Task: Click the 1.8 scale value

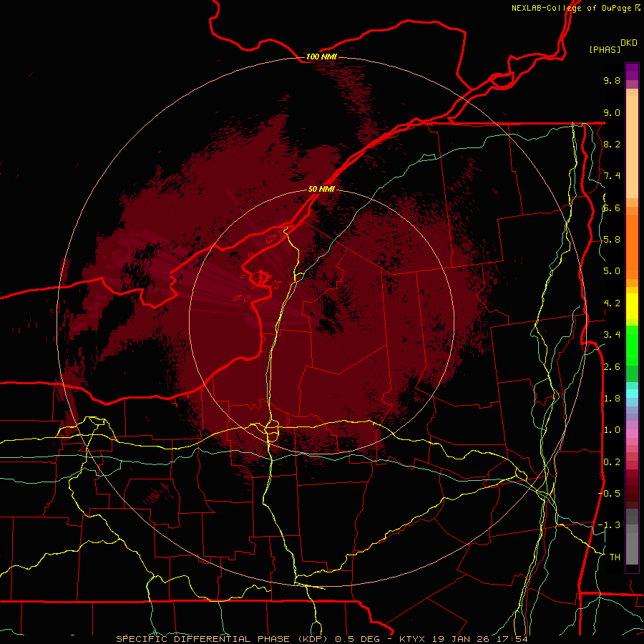Action: coord(612,399)
